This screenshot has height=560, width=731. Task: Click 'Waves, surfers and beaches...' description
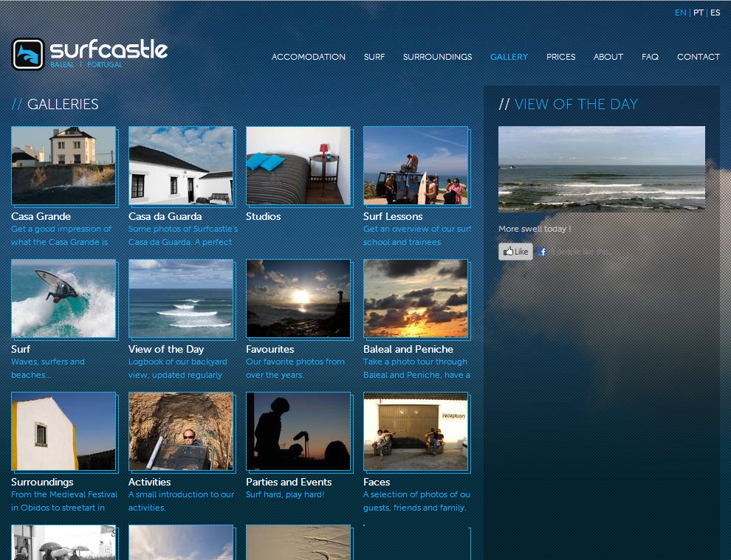pyautogui.click(x=48, y=368)
